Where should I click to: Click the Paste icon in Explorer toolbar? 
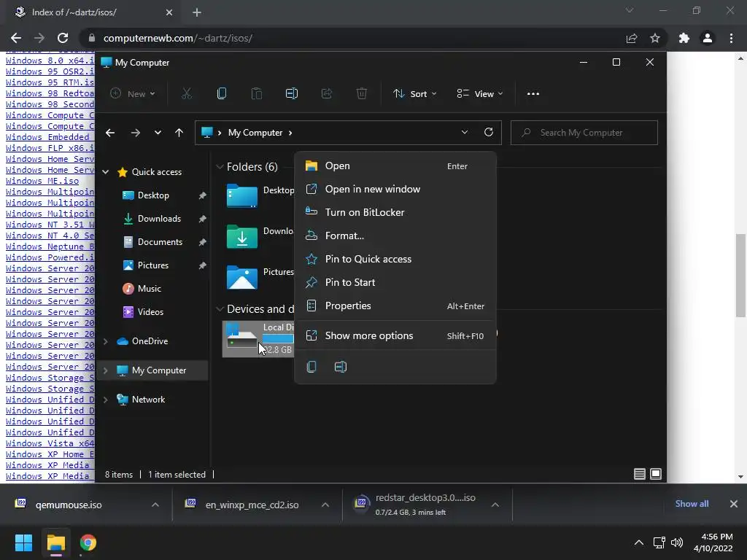click(x=256, y=94)
